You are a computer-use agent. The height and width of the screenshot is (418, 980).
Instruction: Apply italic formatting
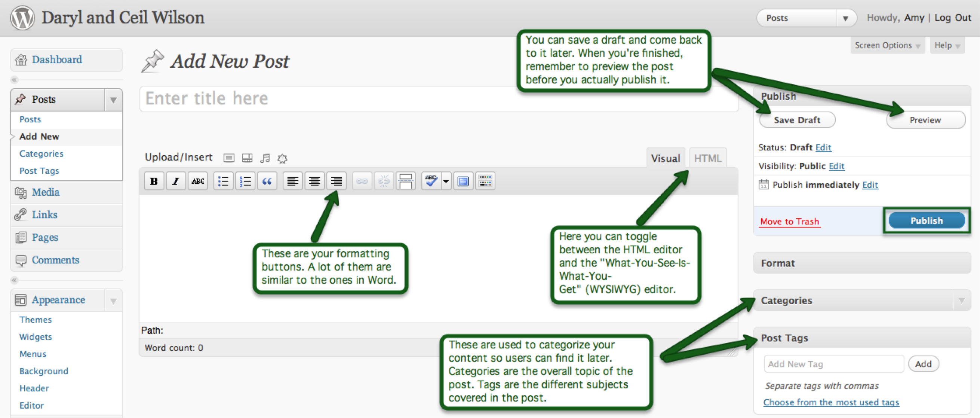(x=176, y=181)
